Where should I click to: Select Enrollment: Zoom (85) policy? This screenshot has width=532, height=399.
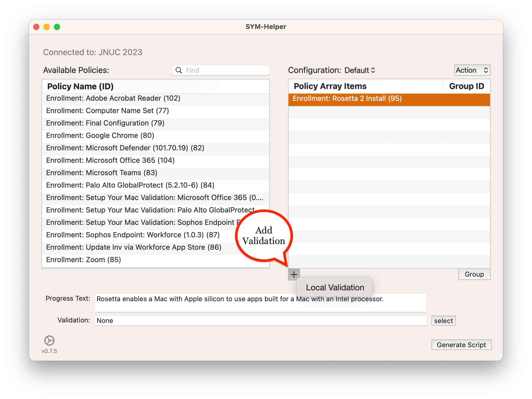[x=84, y=260]
